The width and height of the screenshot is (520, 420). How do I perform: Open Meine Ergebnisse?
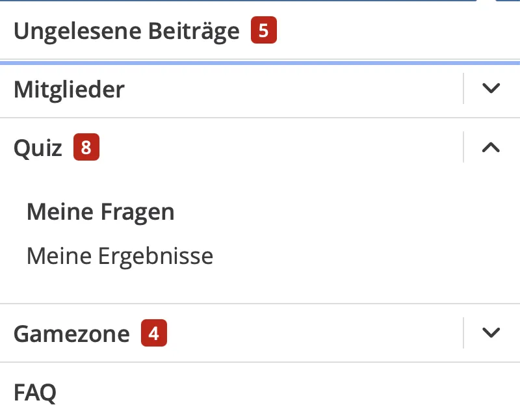click(x=120, y=256)
